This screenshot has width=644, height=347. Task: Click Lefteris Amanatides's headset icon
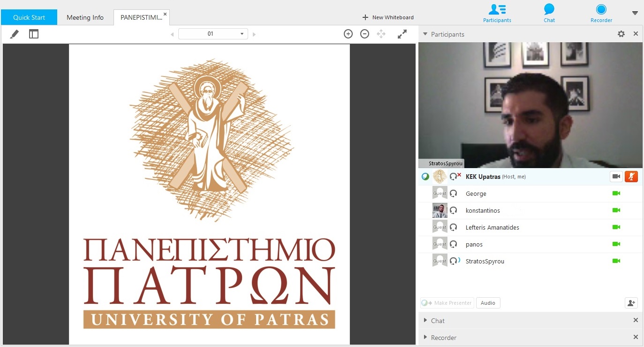click(x=453, y=227)
